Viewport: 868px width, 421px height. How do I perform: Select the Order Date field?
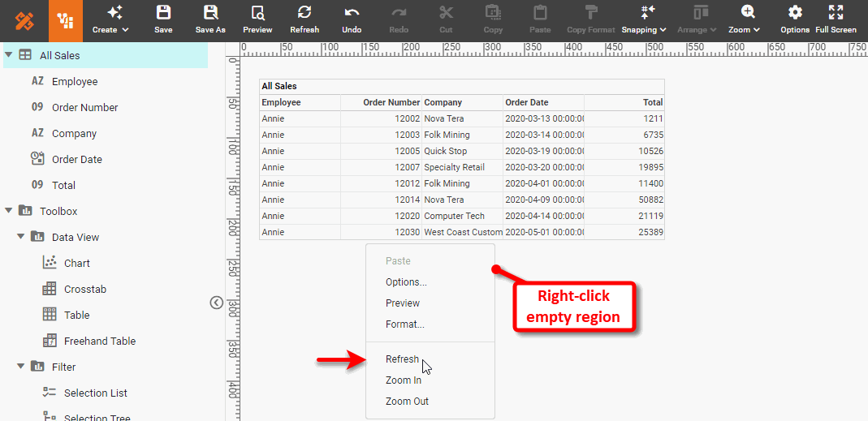[76, 159]
